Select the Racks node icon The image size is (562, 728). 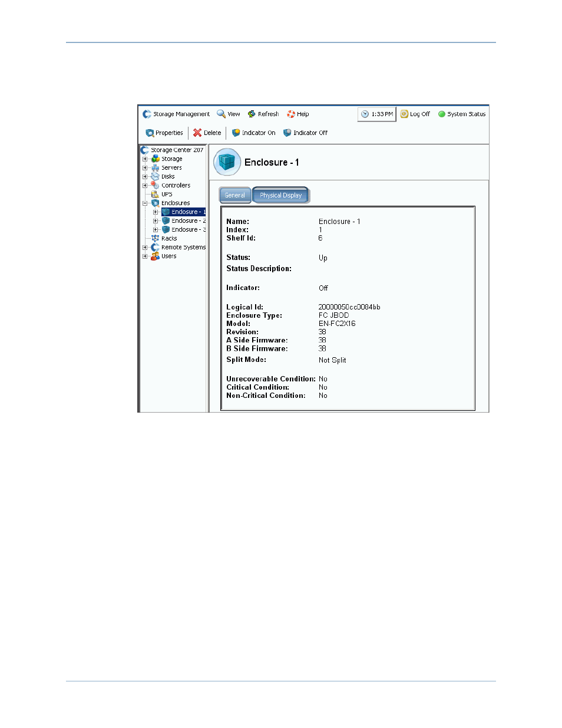156,239
